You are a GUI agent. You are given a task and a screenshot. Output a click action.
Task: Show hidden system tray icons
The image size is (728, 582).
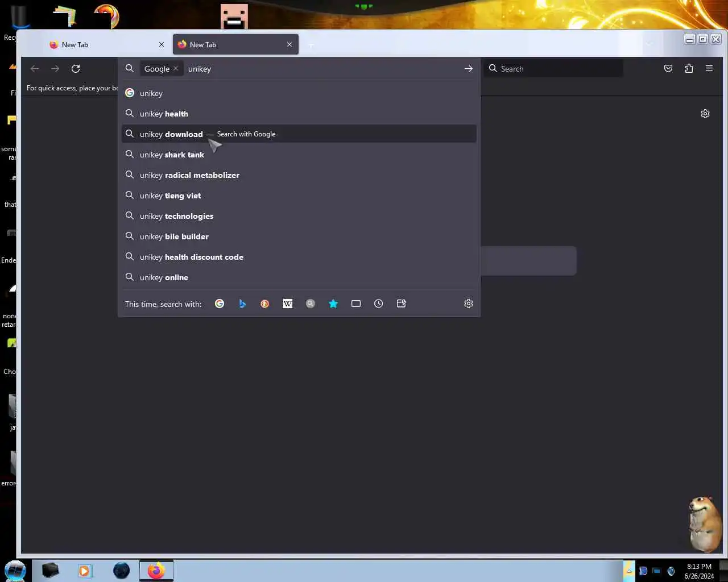629,571
